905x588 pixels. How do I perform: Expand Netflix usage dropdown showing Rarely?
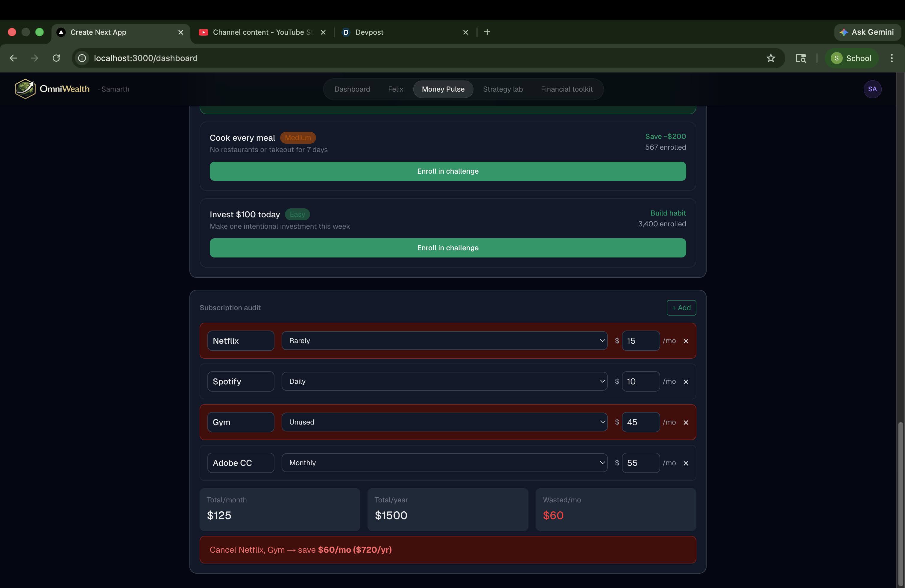coord(444,341)
